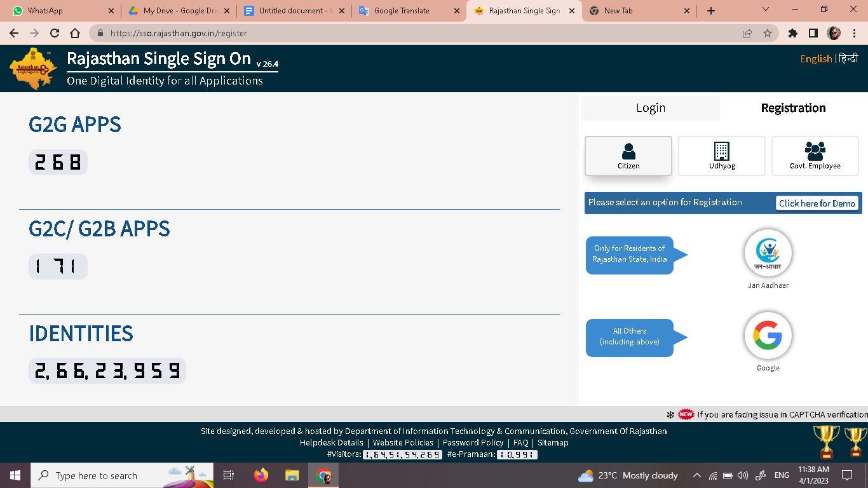
Task: Select the Udhyog registration option
Action: point(722,156)
